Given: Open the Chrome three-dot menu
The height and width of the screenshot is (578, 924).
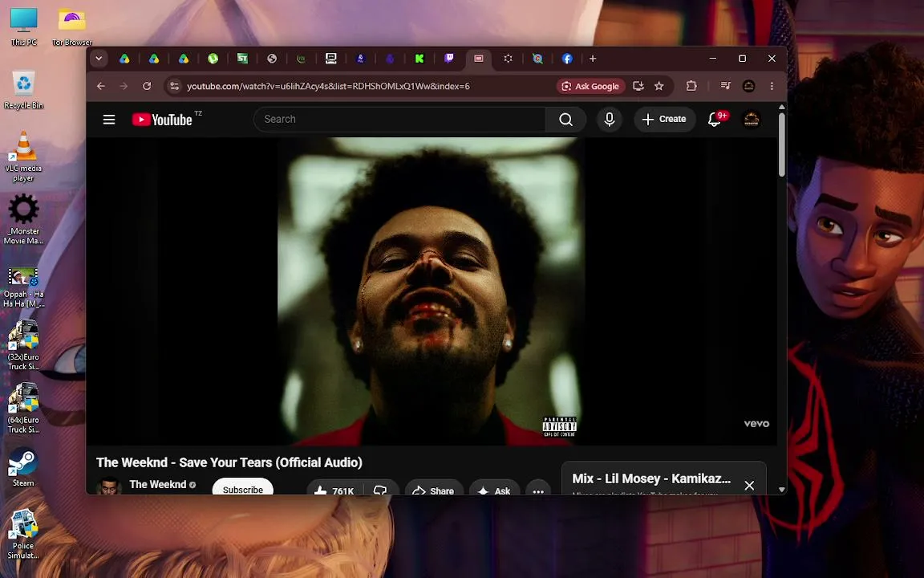Looking at the screenshot, I should 772,86.
